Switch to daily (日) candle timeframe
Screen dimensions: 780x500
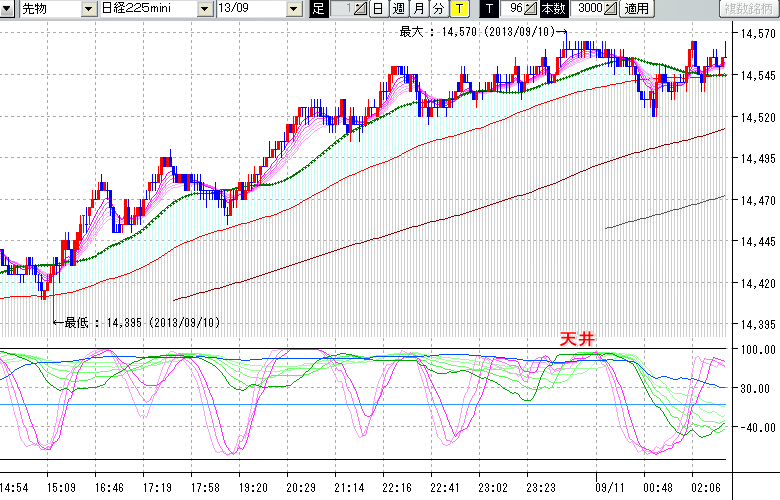(x=377, y=9)
